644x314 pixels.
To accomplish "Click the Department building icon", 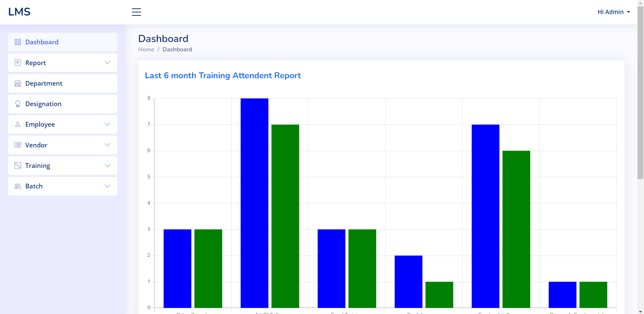I will [x=18, y=83].
